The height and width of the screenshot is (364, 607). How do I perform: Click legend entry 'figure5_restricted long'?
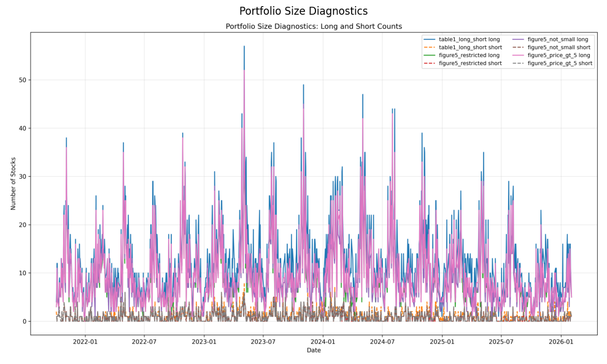[469, 55]
